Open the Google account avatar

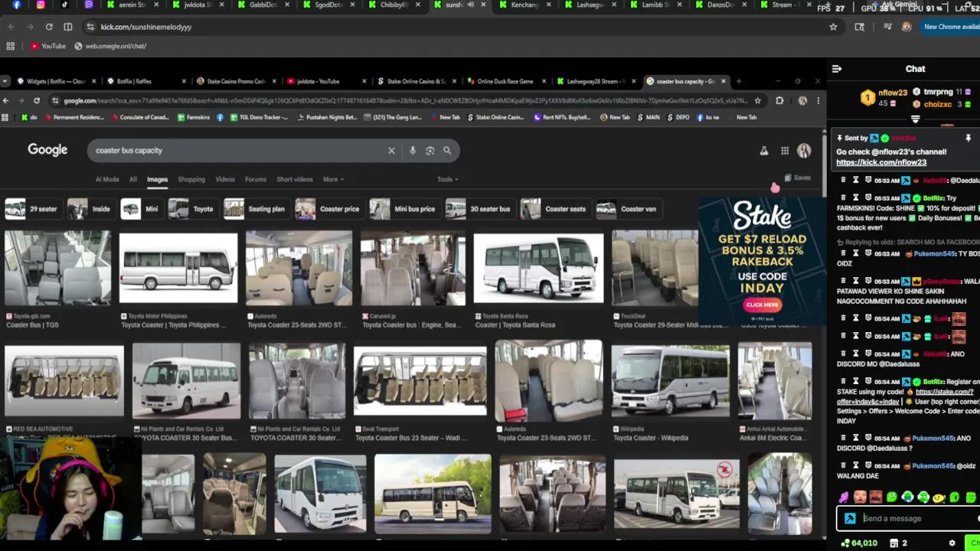804,151
